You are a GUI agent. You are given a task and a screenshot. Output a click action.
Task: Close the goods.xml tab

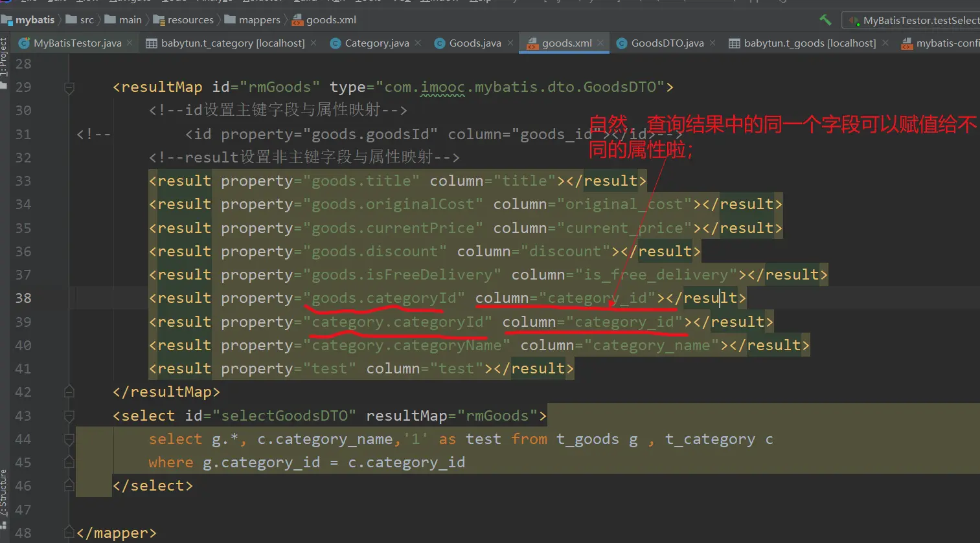pos(600,43)
